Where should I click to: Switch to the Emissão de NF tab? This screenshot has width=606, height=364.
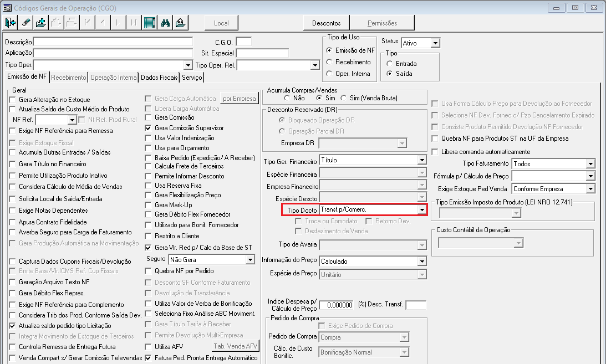(x=27, y=76)
